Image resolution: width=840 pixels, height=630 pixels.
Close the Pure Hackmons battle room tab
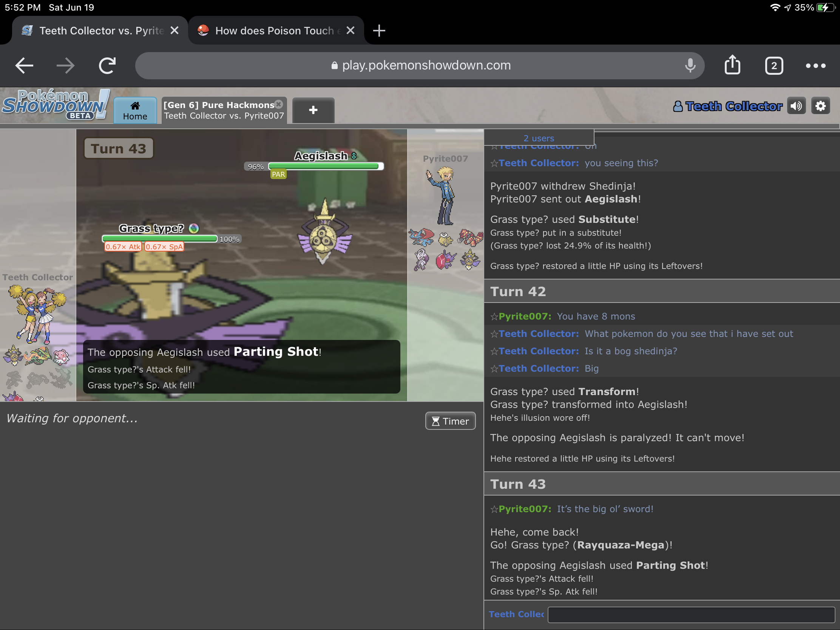click(x=279, y=104)
